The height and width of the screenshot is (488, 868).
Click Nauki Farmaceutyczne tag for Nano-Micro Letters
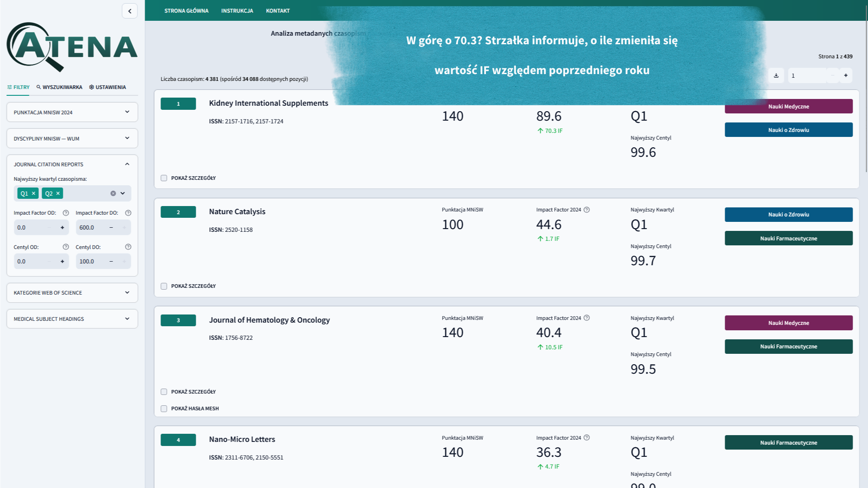pos(788,442)
